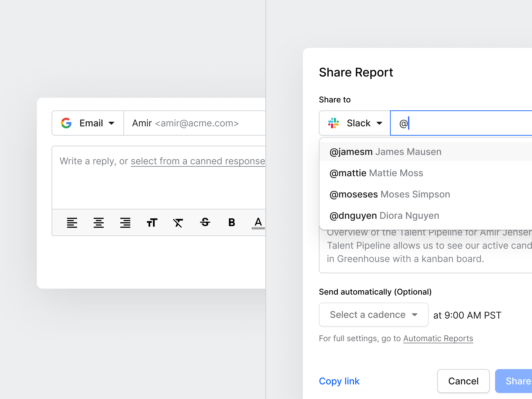Screen dimensions: 532x399
Task: Click the Amir email recipient field
Action: coord(195,123)
